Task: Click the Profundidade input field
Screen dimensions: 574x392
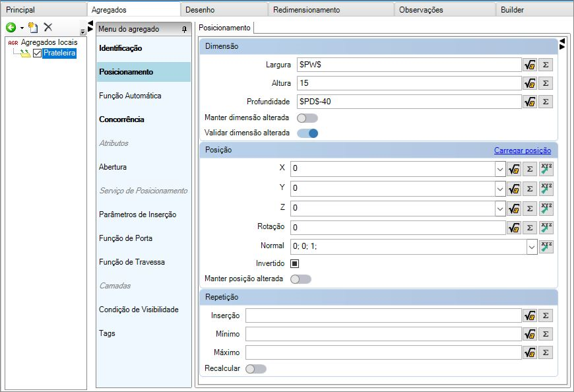Action: pyautogui.click(x=409, y=102)
